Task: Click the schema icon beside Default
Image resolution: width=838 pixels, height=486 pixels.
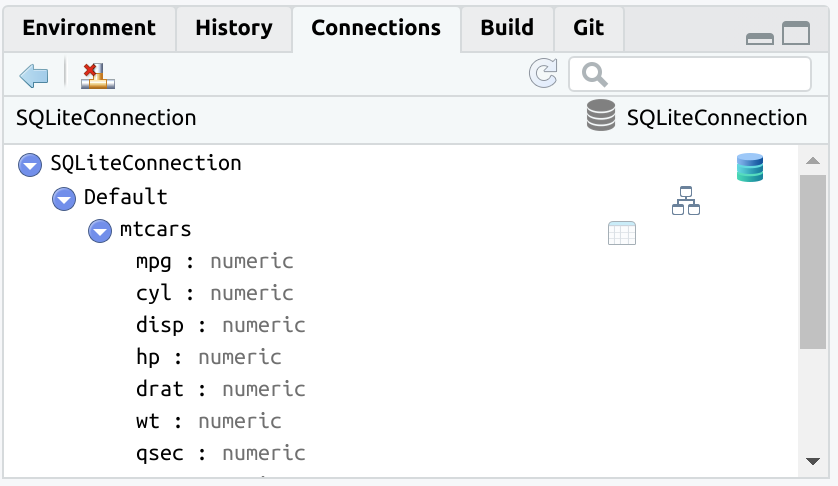Action: (x=685, y=201)
